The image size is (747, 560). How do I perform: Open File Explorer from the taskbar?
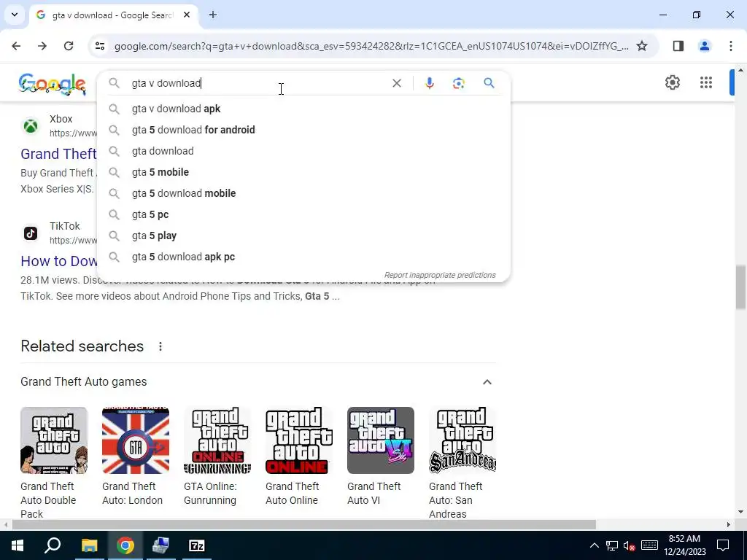click(89, 545)
